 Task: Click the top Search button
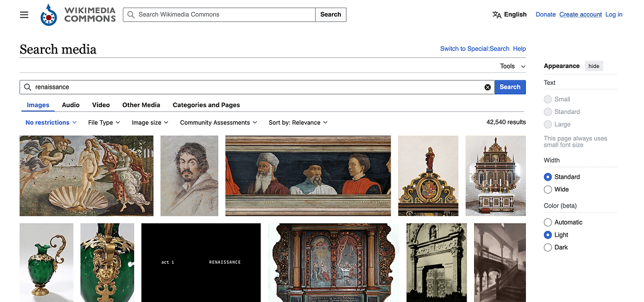(331, 15)
